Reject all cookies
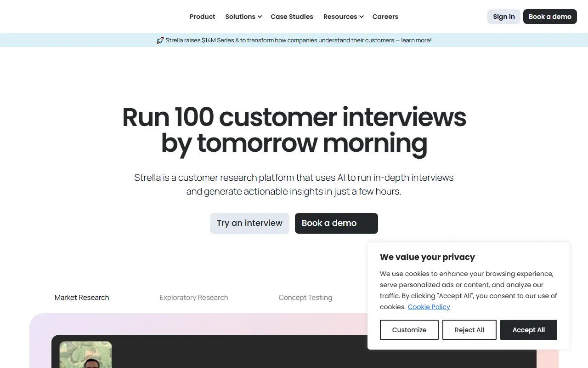Screen dimensions: 588x368 click(469, 330)
